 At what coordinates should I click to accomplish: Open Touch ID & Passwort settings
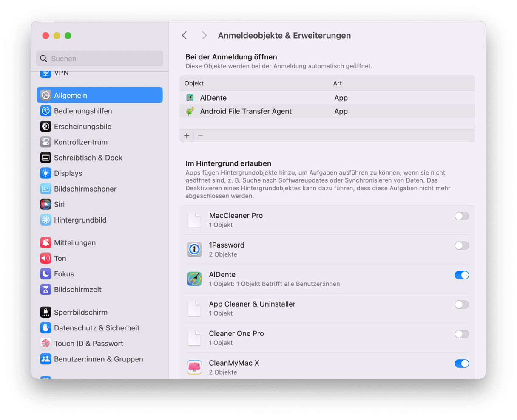(88, 344)
